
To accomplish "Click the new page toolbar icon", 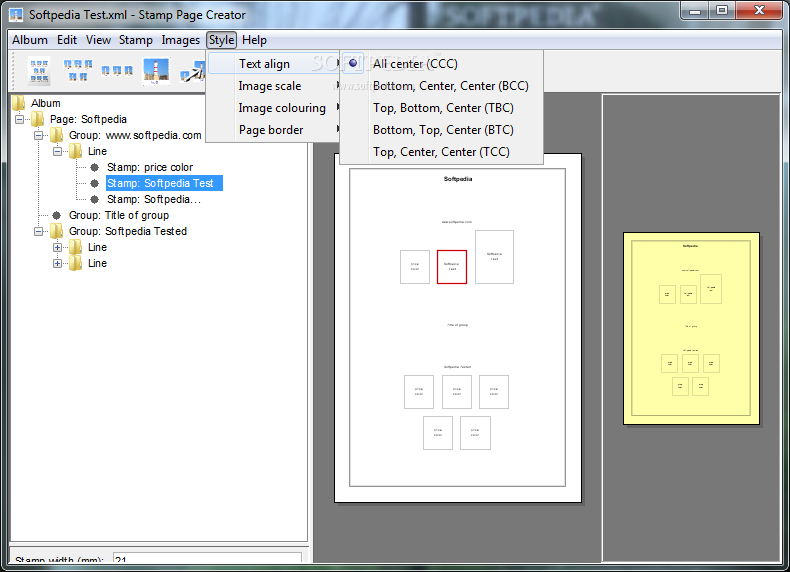I will click(x=39, y=71).
